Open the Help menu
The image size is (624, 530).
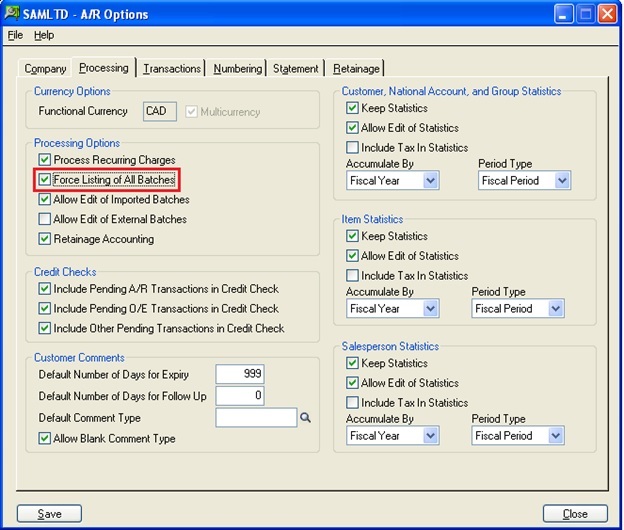(44, 35)
